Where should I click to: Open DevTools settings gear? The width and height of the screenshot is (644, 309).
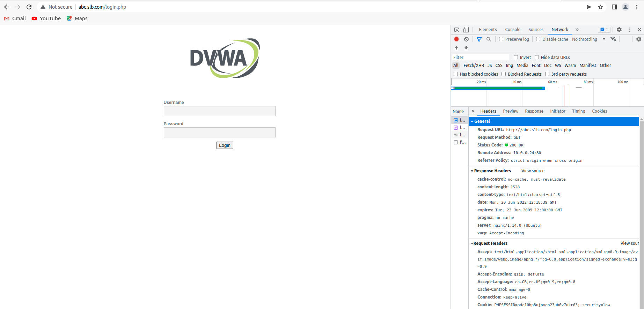pyautogui.click(x=619, y=30)
